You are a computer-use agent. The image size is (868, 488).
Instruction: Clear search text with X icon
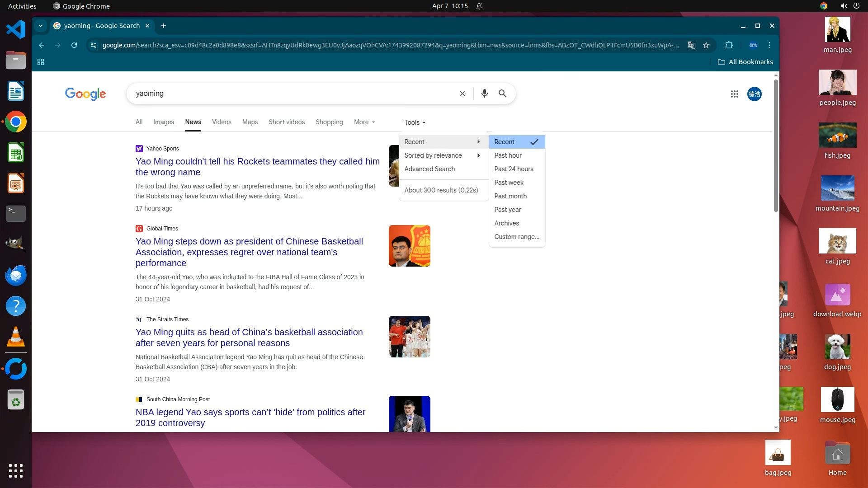click(462, 94)
